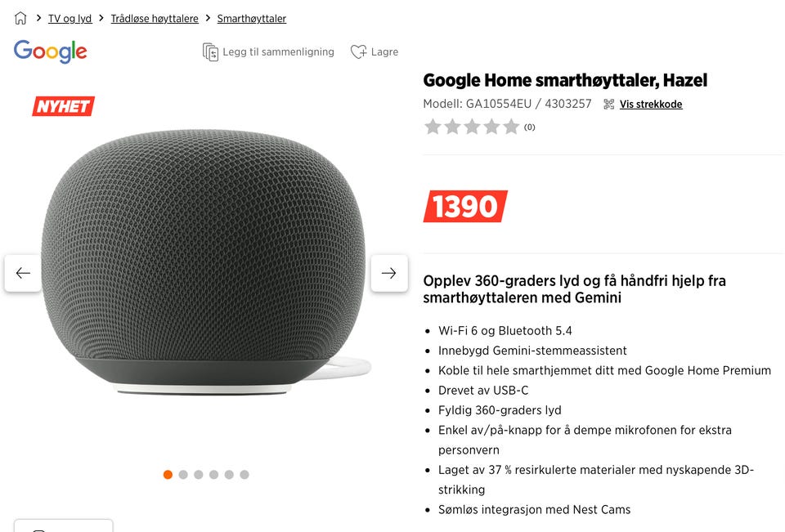Image resolution: width=785 pixels, height=532 pixels.
Task: Go to the home breadcrumb icon
Action: [20, 19]
